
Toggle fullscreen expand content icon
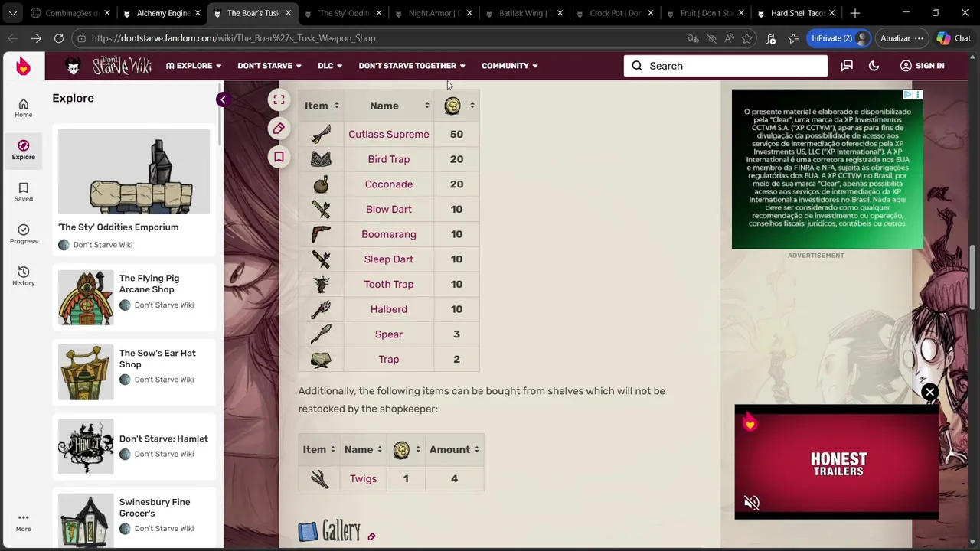pos(279,99)
